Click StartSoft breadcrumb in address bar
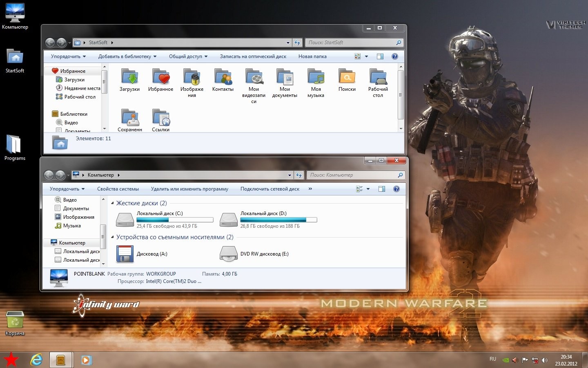 [x=98, y=43]
